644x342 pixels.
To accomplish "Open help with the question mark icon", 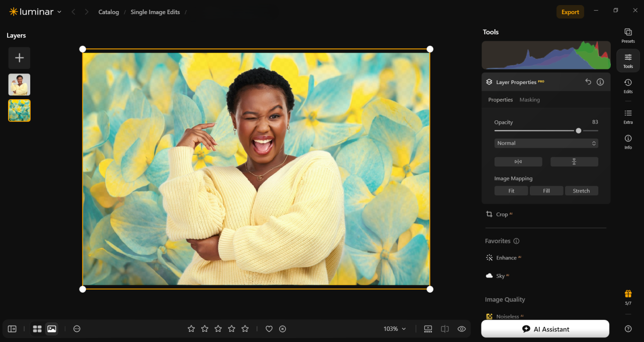I will [x=628, y=329].
